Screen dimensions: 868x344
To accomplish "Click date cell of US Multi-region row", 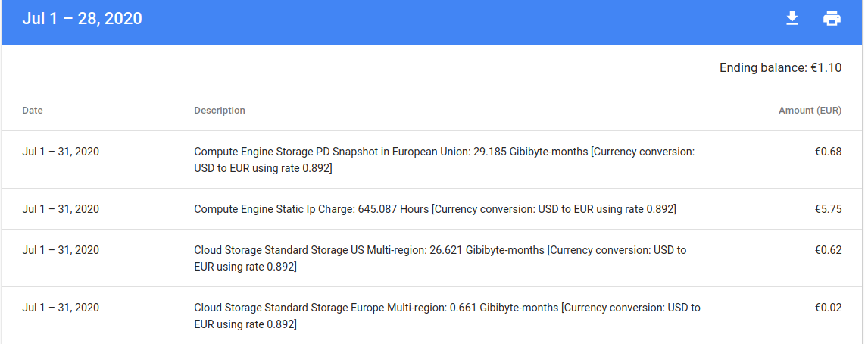I will pos(61,250).
